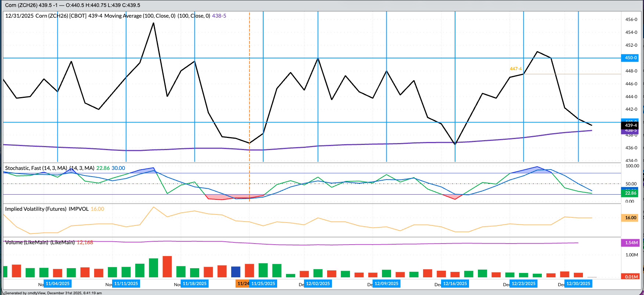Click the 50.00 stochastic axis label

(x=631, y=184)
